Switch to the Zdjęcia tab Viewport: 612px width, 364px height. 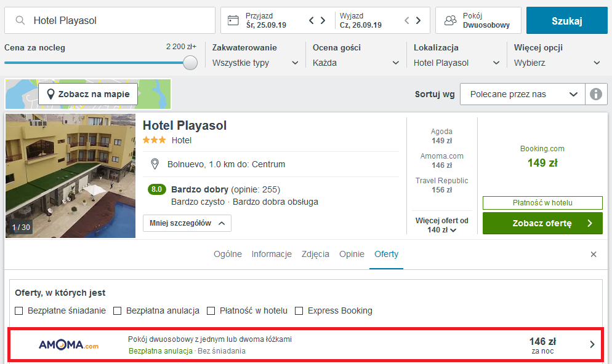coord(315,254)
